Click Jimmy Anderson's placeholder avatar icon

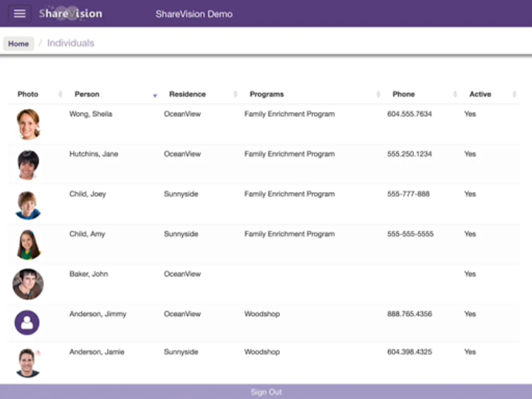click(27, 323)
